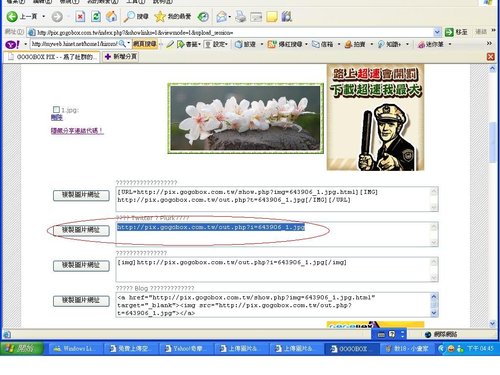Expand the address bar dropdown arrow
500x375 pixels.
click(x=437, y=32)
